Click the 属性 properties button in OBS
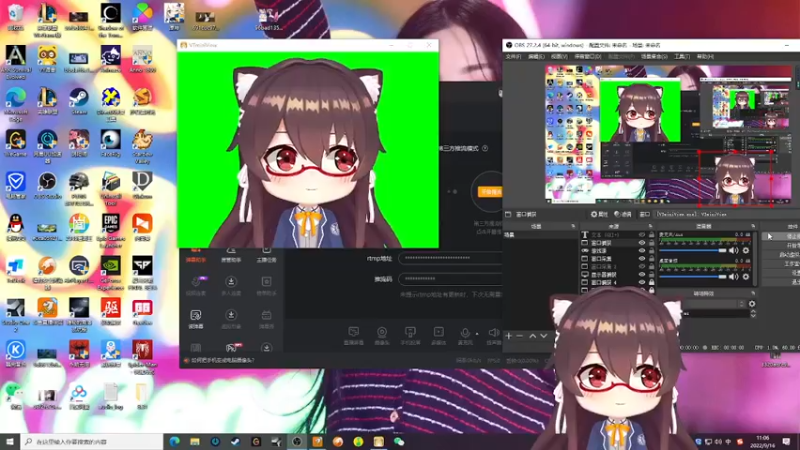The image size is (800, 450). [599, 214]
